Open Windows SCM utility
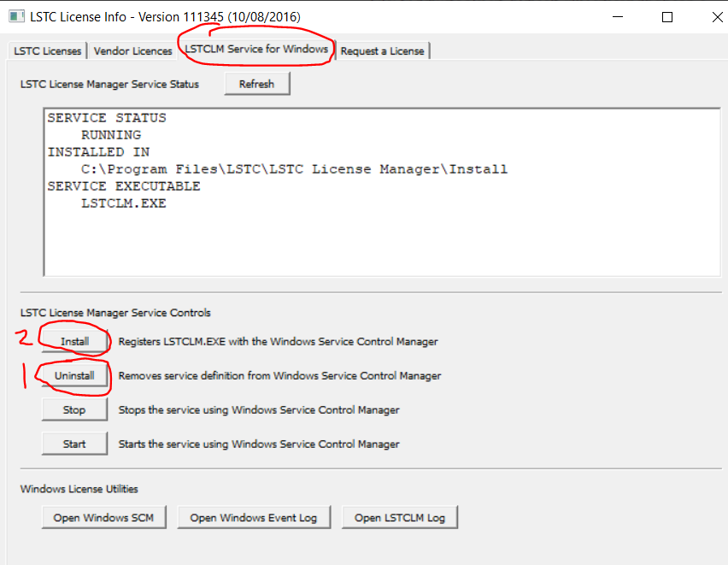Screen dimensions: 728x565 pyautogui.click(x=104, y=518)
